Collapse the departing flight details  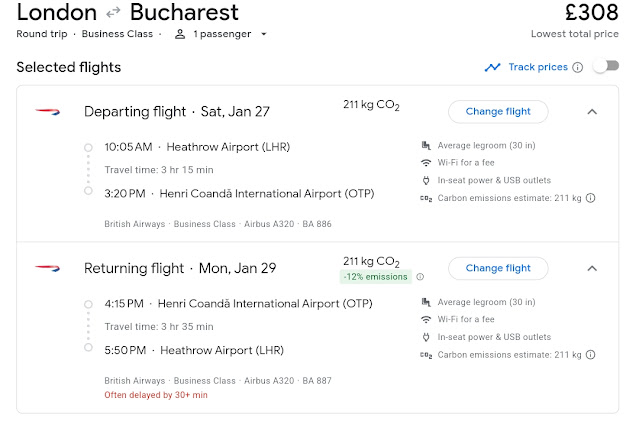click(592, 111)
